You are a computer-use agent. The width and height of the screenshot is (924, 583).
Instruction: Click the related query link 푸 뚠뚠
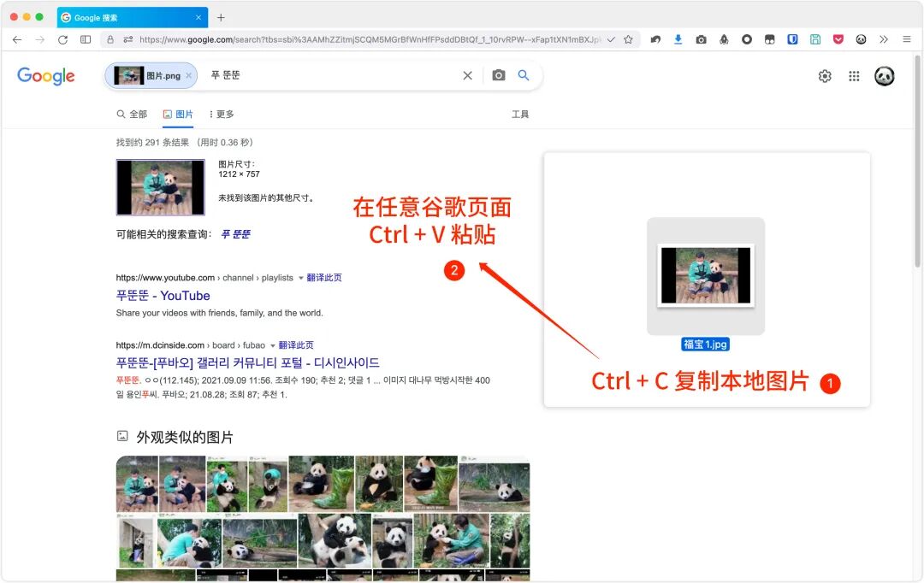(235, 234)
